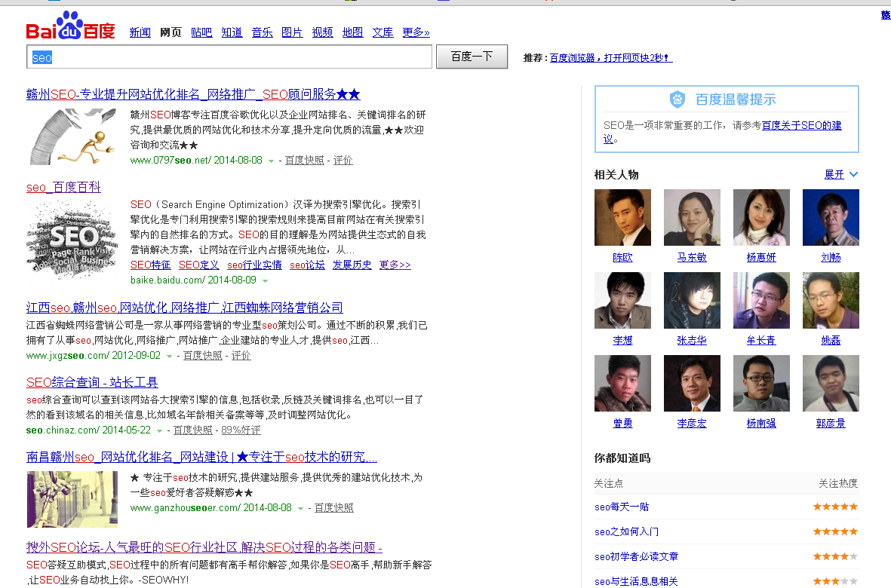Click 郭彦景 portrait photo
Screen dimensions: 891x588
pyautogui.click(x=831, y=383)
